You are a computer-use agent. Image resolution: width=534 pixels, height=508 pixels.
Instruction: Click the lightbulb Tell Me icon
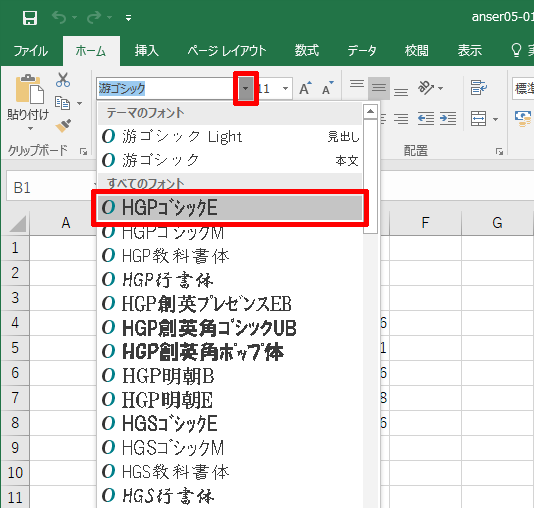coord(516,50)
